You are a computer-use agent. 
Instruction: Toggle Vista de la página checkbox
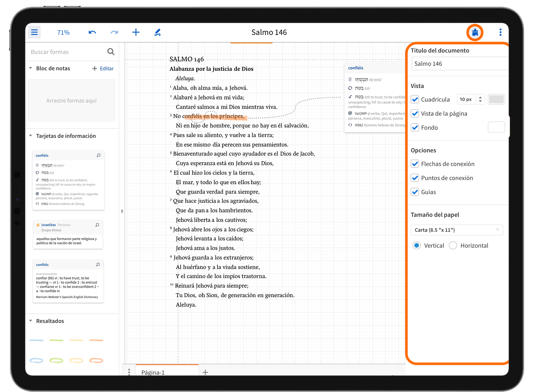[415, 113]
